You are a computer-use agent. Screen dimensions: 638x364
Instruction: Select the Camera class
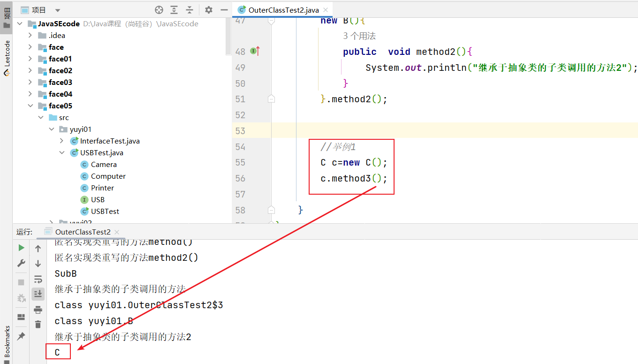pos(104,164)
